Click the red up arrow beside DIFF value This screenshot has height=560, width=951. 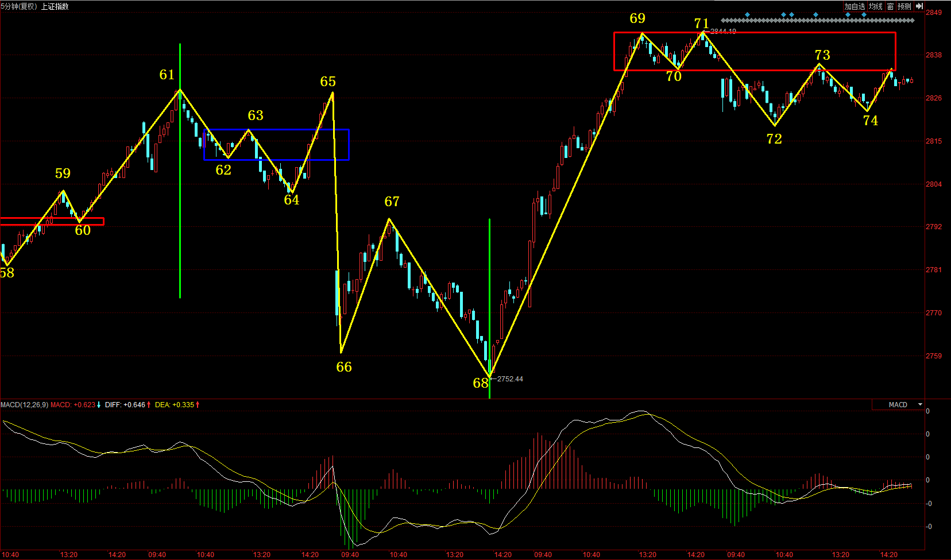[149, 405]
